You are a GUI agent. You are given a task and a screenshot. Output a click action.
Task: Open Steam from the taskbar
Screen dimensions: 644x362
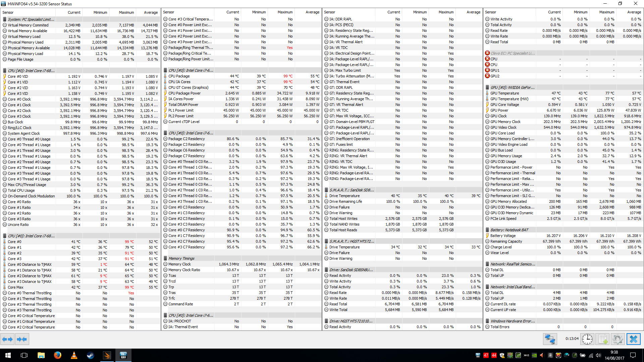(90, 355)
